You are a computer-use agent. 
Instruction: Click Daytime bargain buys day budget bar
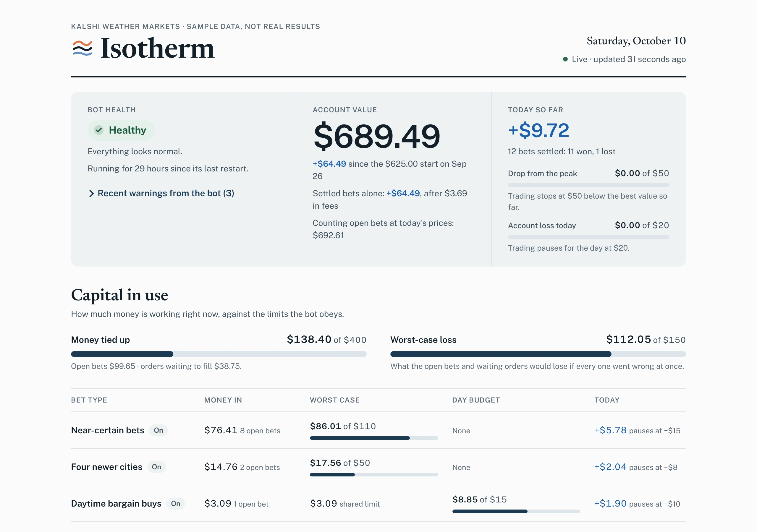[x=516, y=511]
